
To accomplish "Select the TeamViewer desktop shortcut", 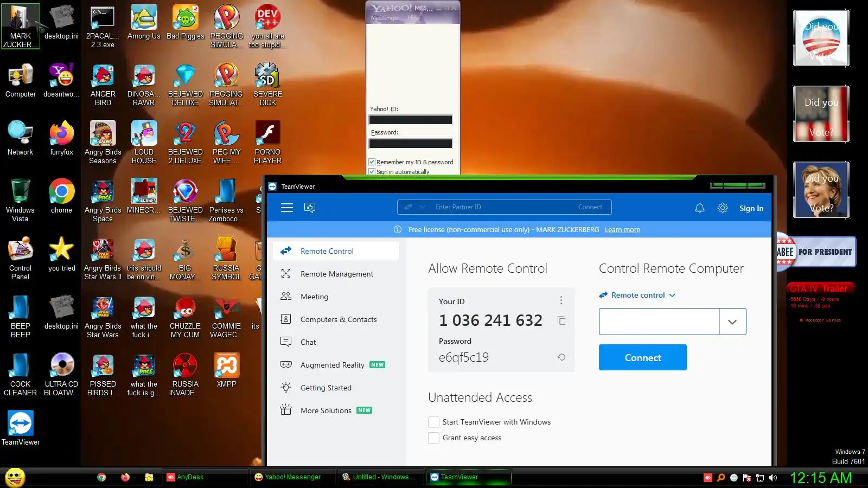I will 21,429.
